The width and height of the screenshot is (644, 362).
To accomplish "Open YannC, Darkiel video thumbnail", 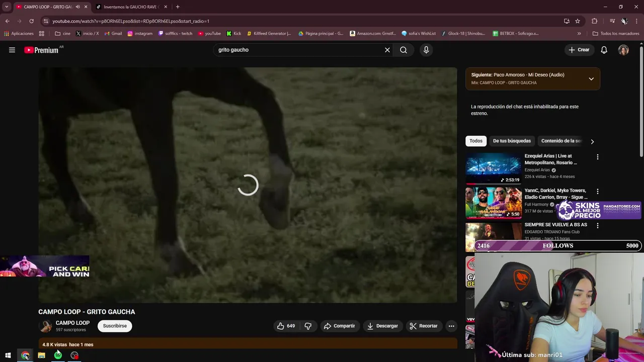I will [x=494, y=203].
